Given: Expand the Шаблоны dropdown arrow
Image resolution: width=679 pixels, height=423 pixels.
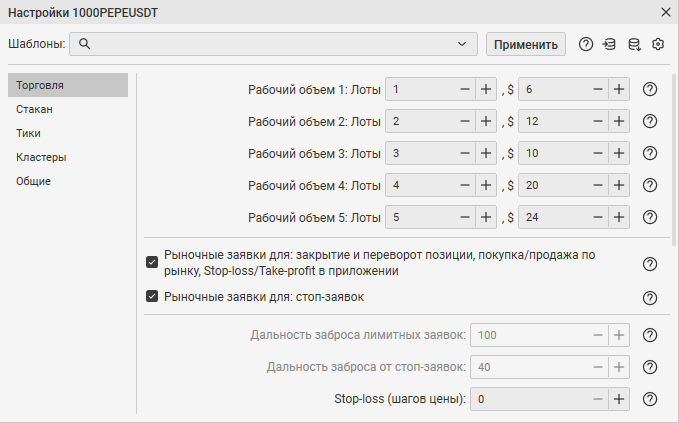Looking at the screenshot, I should pyautogui.click(x=461, y=44).
